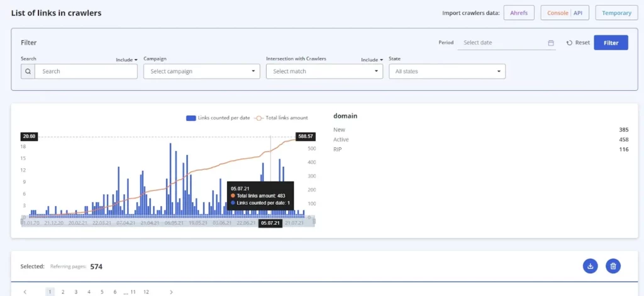Viewport: 644px width, 296px height.
Task: Click the 05.07.21 date marker on chart axis
Action: [x=270, y=223]
